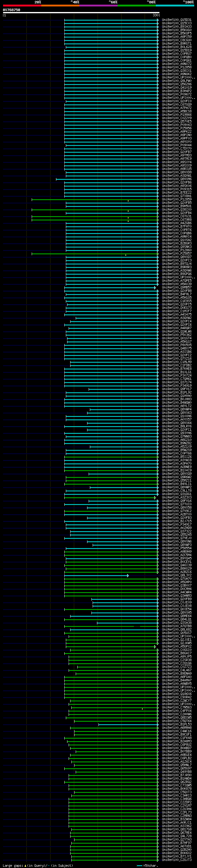Click hit label UniRef100_Q05US7
The image size is (197, 868).
(x=177, y=633)
